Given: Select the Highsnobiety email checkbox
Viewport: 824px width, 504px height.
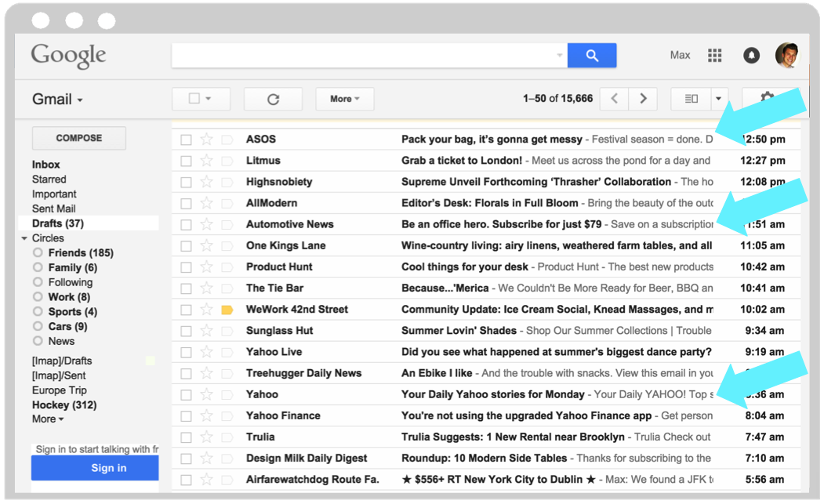Looking at the screenshot, I should tap(186, 183).
